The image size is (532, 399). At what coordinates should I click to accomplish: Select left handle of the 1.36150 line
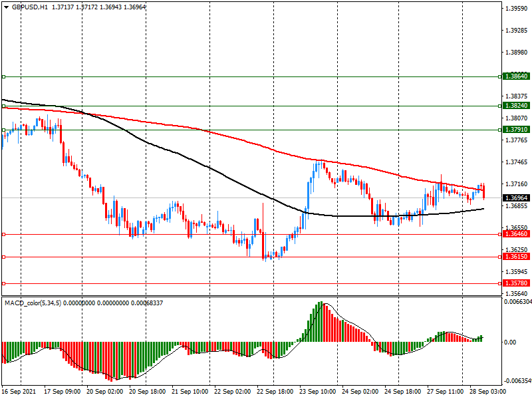(x=4, y=257)
